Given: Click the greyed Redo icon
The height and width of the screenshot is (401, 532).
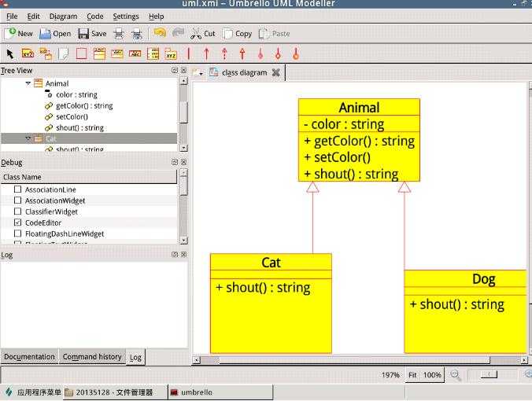Looking at the screenshot, I should pos(178,33).
